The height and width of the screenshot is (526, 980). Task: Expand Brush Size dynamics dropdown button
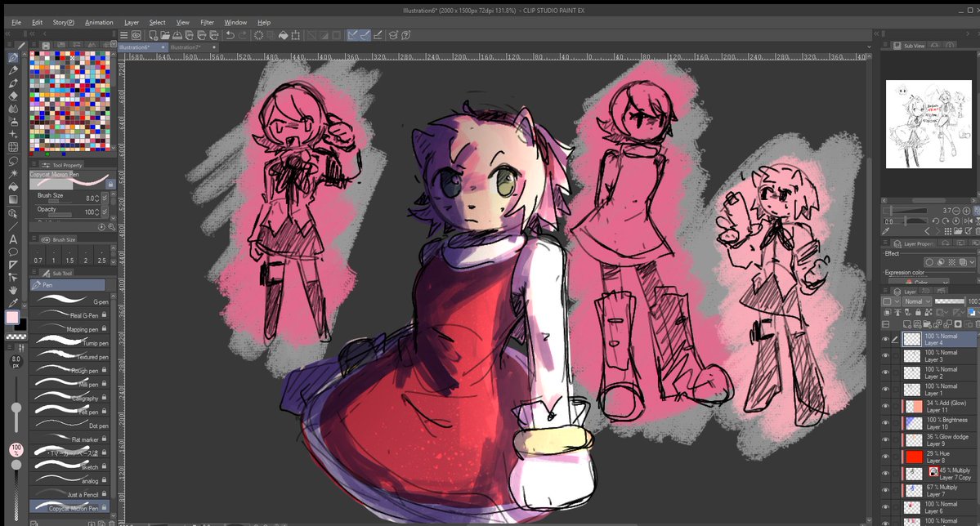[105, 198]
